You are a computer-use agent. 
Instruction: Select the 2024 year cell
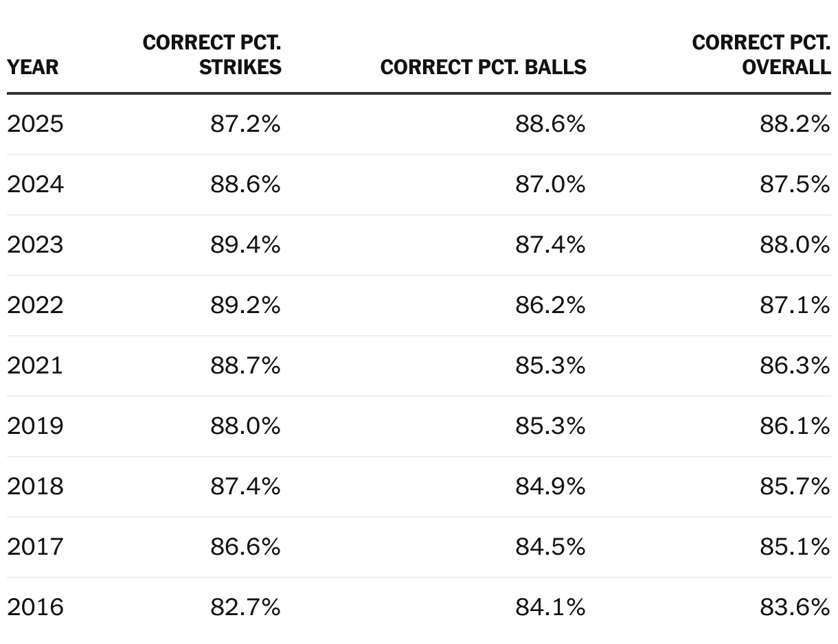[x=35, y=185]
